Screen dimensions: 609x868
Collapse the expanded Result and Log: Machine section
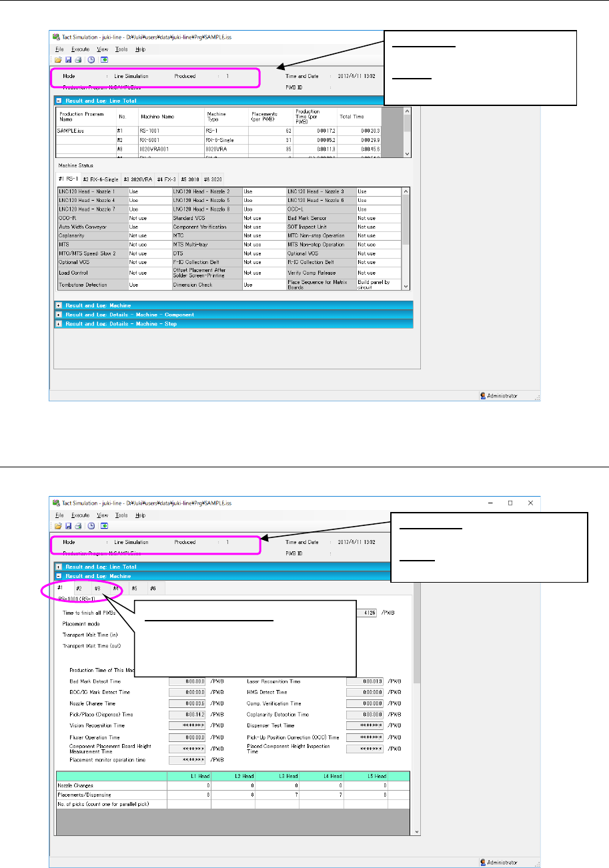tap(59, 575)
